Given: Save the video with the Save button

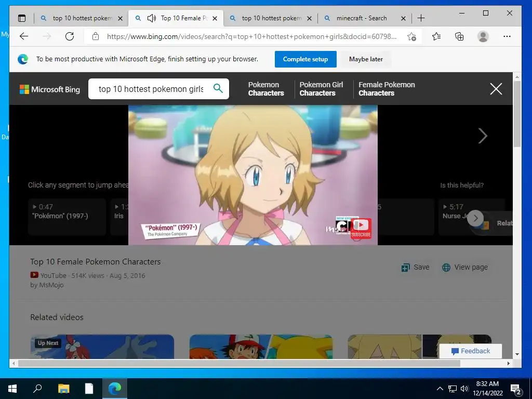Looking at the screenshot, I should click(415, 268).
